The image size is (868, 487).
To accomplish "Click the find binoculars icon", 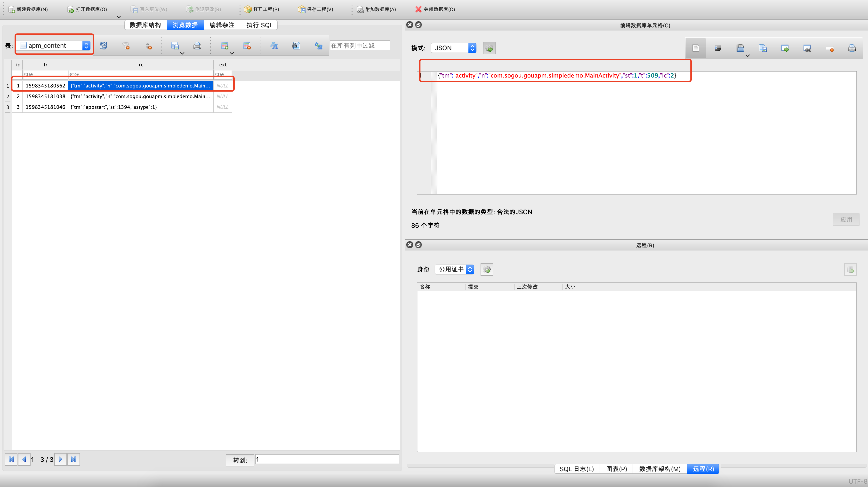I will (296, 46).
